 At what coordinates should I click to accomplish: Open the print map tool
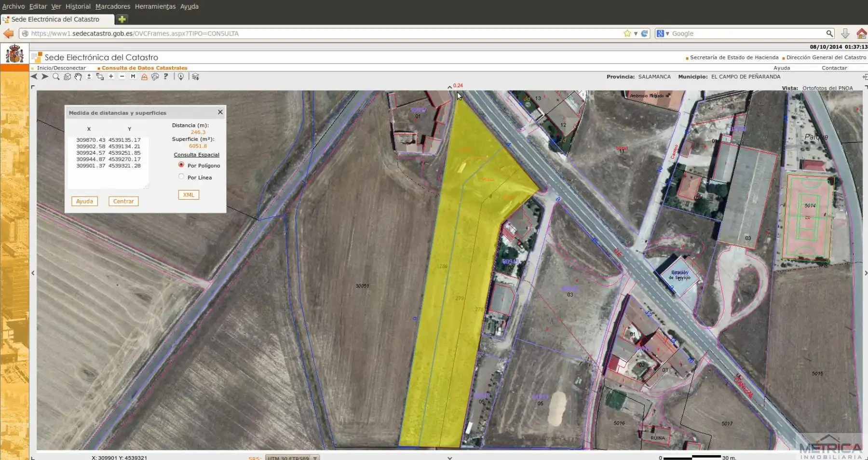[x=155, y=76]
